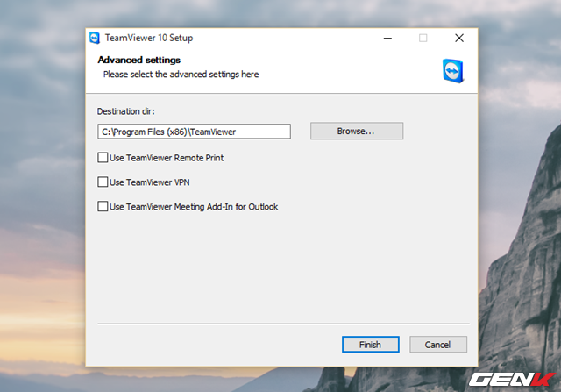Click the "TeamViewer 10 Setup" title bar text
The height and width of the screenshot is (392, 561).
point(151,38)
